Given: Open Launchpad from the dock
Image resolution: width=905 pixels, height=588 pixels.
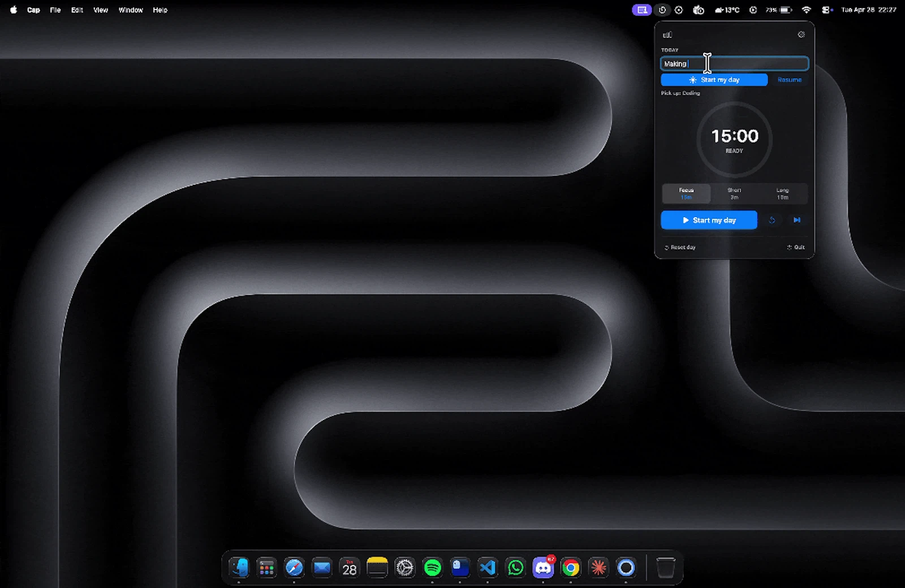Looking at the screenshot, I should coord(266,567).
